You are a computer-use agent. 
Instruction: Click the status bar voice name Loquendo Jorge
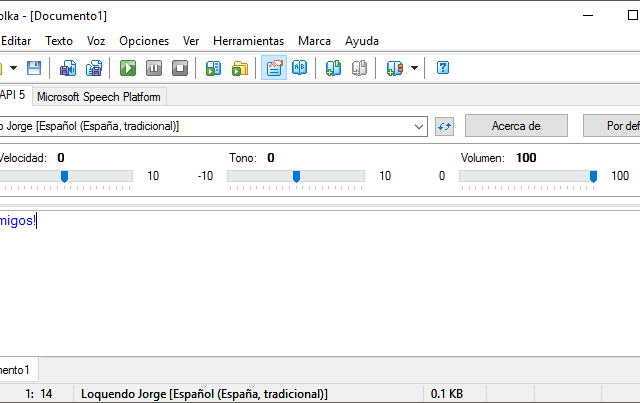[204, 394]
